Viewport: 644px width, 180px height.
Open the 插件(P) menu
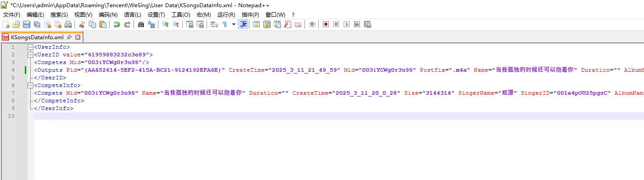[x=250, y=15]
